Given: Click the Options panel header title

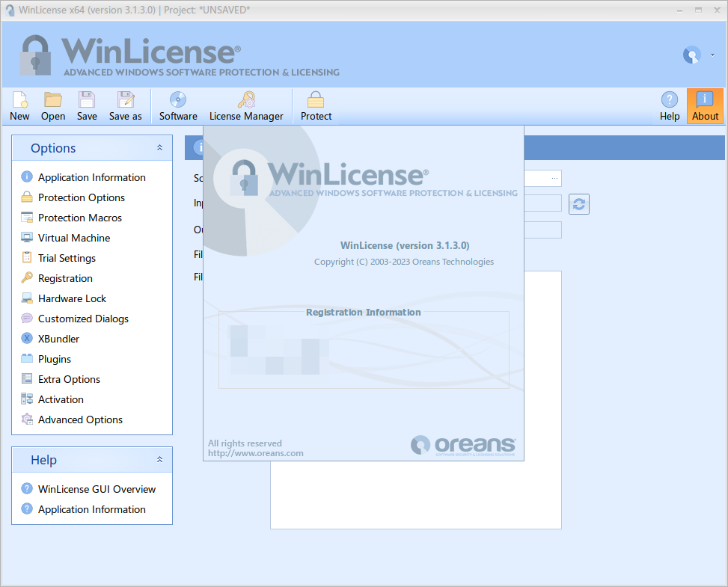Looking at the screenshot, I should click(x=53, y=148).
